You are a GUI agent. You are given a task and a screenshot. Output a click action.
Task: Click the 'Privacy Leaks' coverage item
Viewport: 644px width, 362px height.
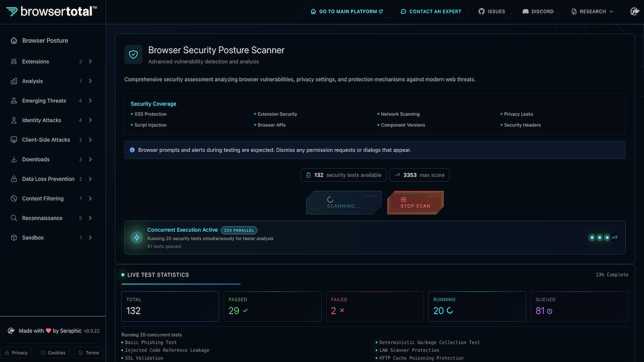click(519, 114)
